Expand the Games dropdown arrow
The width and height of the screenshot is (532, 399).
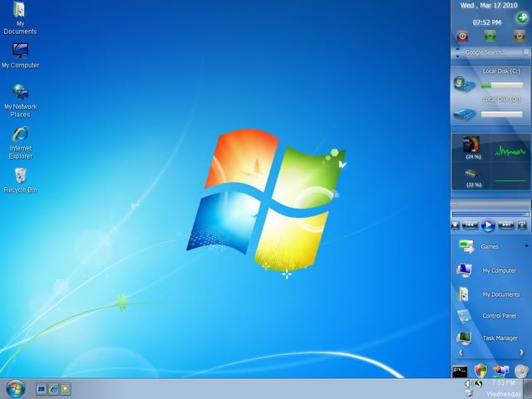coord(526,246)
